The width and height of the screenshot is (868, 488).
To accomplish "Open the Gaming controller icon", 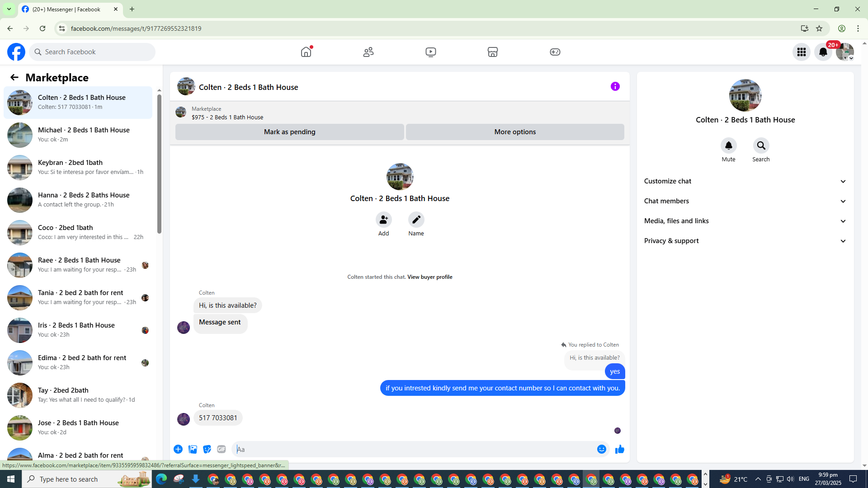I will [555, 52].
